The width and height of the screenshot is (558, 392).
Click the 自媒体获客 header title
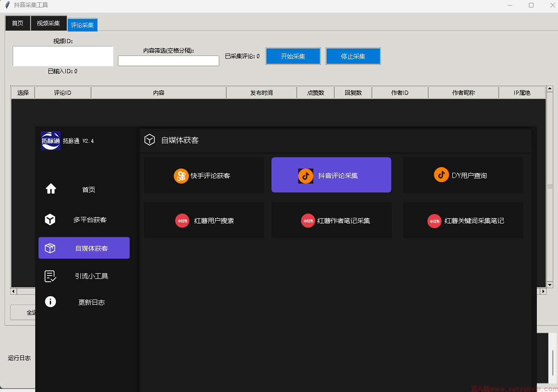click(x=180, y=140)
